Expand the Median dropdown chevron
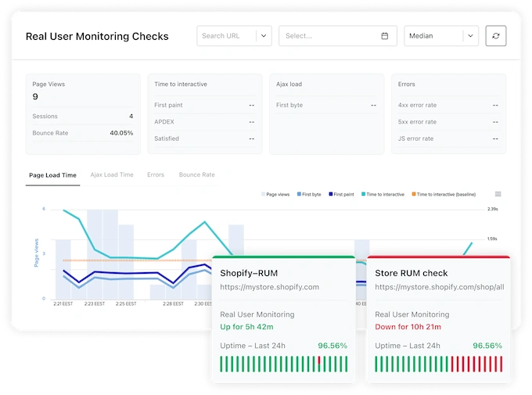This screenshot has height=395, width=532. [470, 36]
